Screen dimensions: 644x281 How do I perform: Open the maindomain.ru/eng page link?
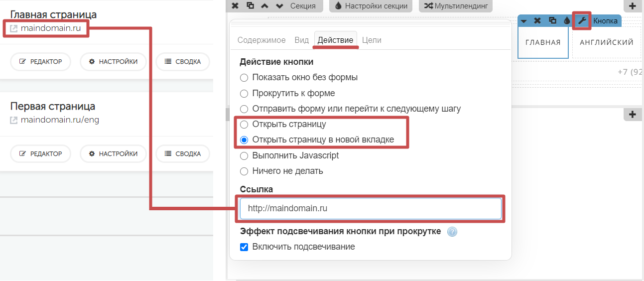[59, 120]
